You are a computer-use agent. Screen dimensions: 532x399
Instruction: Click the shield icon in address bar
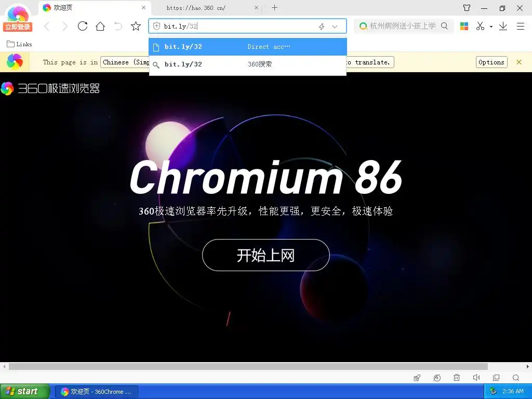156,26
